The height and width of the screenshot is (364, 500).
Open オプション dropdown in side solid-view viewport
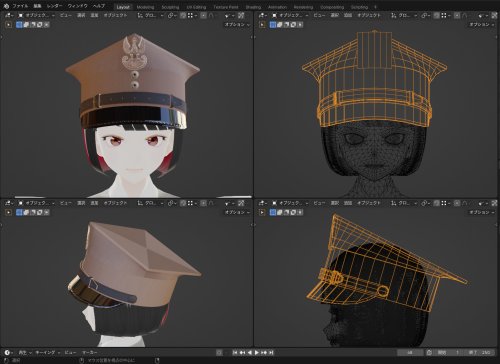(237, 212)
